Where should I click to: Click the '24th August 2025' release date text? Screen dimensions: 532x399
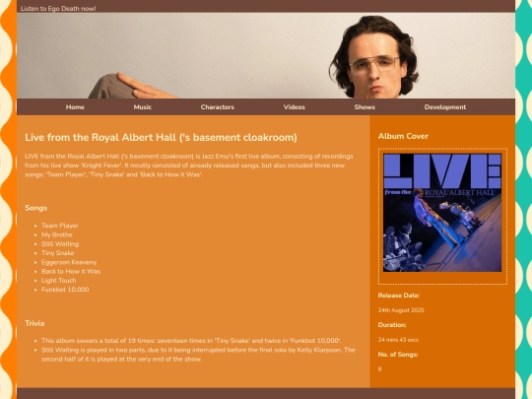click(x=401, y=310)
